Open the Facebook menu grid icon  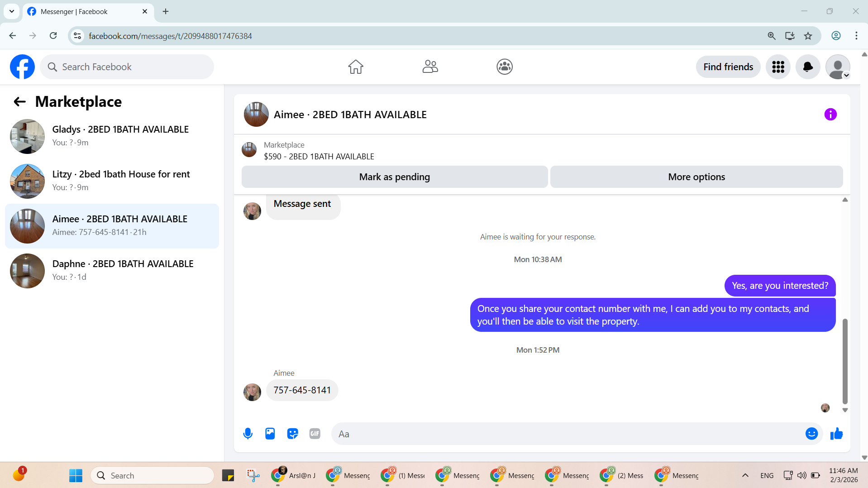(x=778, y=67)
